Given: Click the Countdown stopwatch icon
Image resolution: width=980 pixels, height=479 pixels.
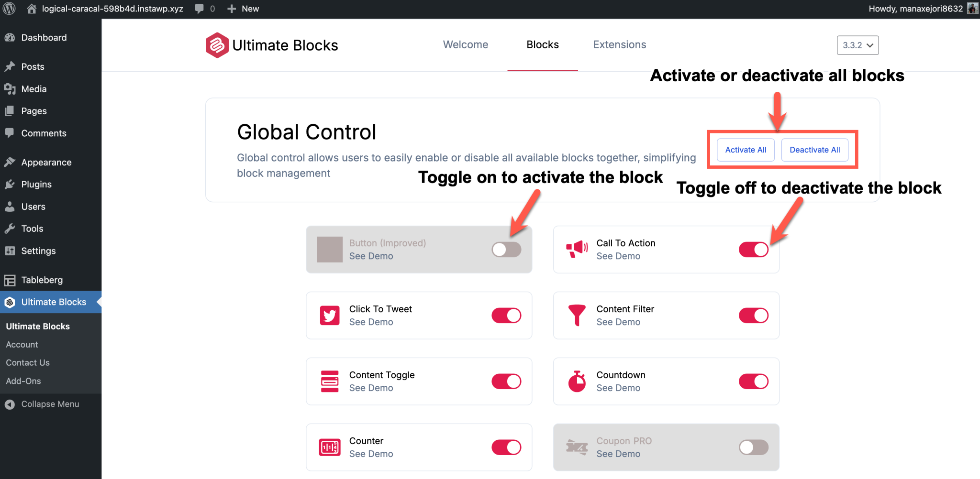Looking at the screenshot, I should pyautogui.click(x=577, y=381).
